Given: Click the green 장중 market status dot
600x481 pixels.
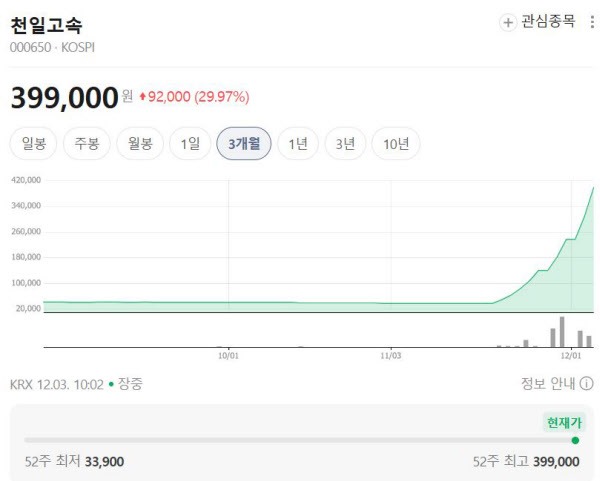Looking at the screenshot, I should pos(111,384).
